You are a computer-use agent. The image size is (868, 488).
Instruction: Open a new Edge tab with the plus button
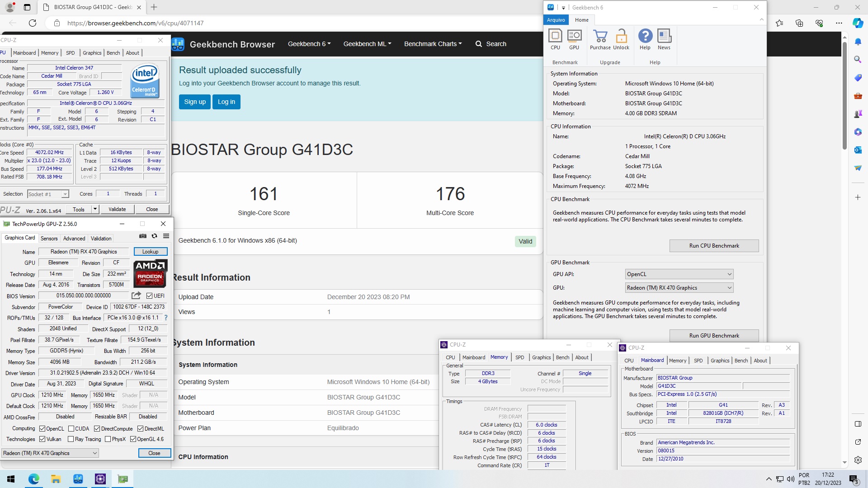click(x=154, y=7)
